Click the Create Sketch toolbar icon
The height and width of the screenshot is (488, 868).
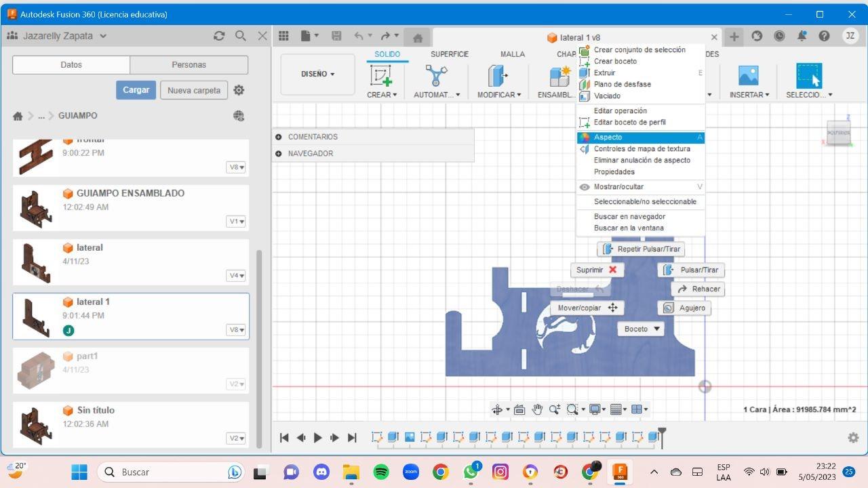pos(381,75)
